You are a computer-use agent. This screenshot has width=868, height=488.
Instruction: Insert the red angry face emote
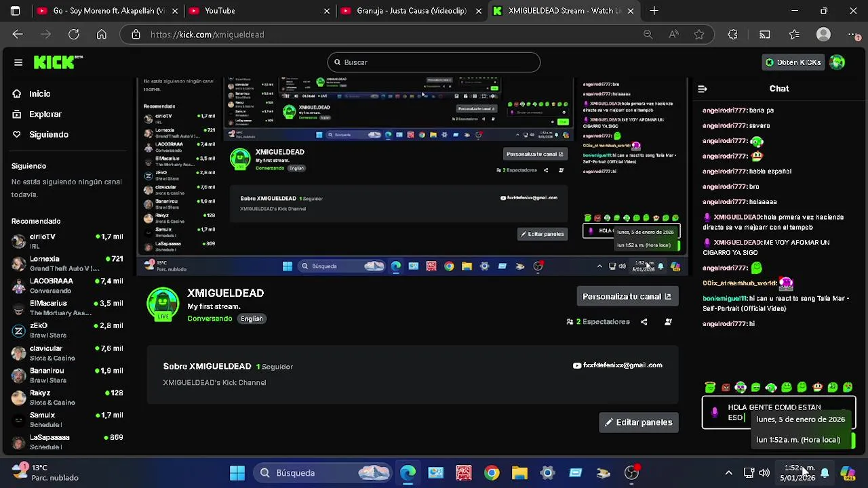726,388
